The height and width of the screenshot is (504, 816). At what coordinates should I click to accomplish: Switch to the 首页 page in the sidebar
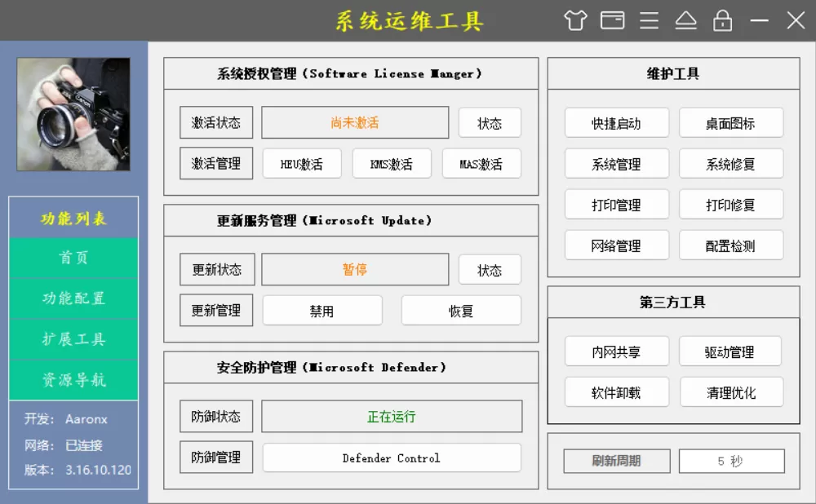click(73, 258)
